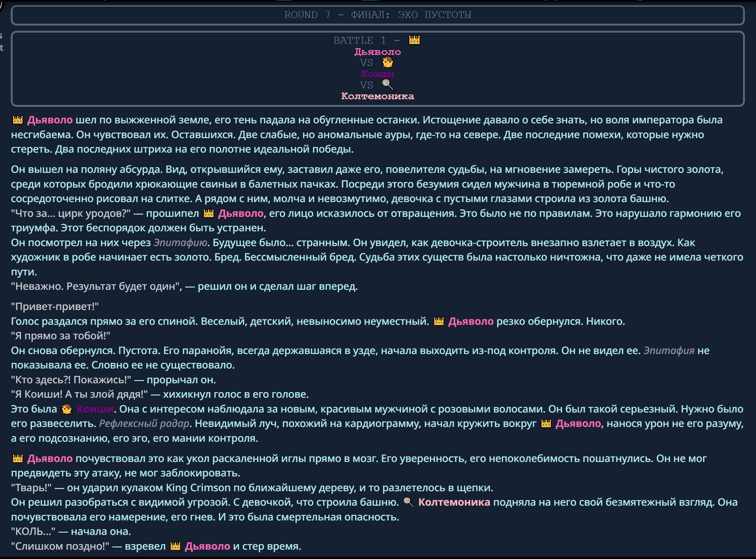Click the crown emoji in the BATTLE 1 header

click(x=414, y=40)
